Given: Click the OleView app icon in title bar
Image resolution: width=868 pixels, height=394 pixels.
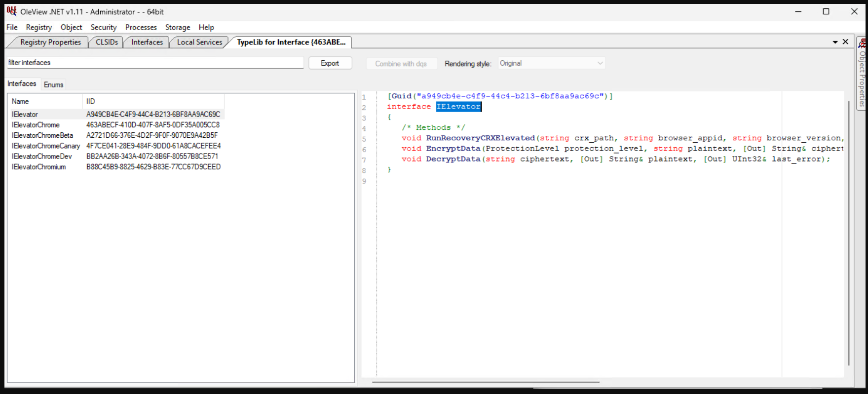Looking at the screenshot, I should (x=11, y=11).
